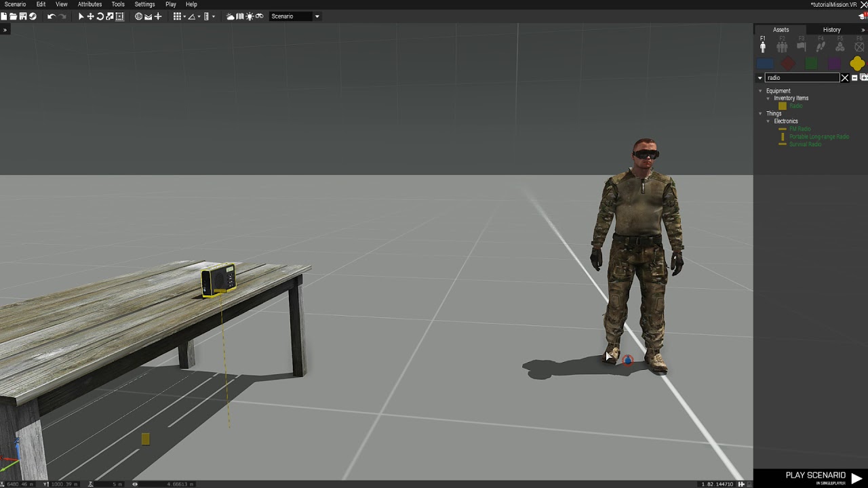Open search filter dropdown arrow

coord(759,78)
